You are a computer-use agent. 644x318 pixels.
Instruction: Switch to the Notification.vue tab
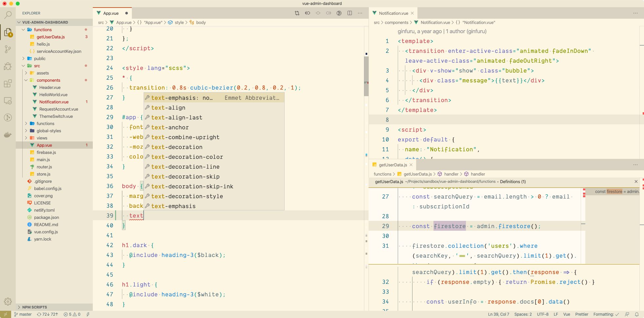coord(393,13)
